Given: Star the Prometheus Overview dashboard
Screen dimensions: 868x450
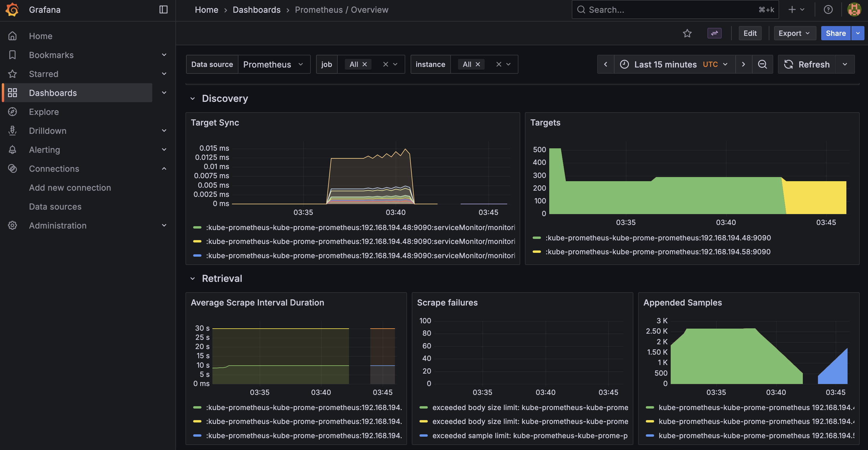Looking at the screenshot, I should click(x=687, y=33).
